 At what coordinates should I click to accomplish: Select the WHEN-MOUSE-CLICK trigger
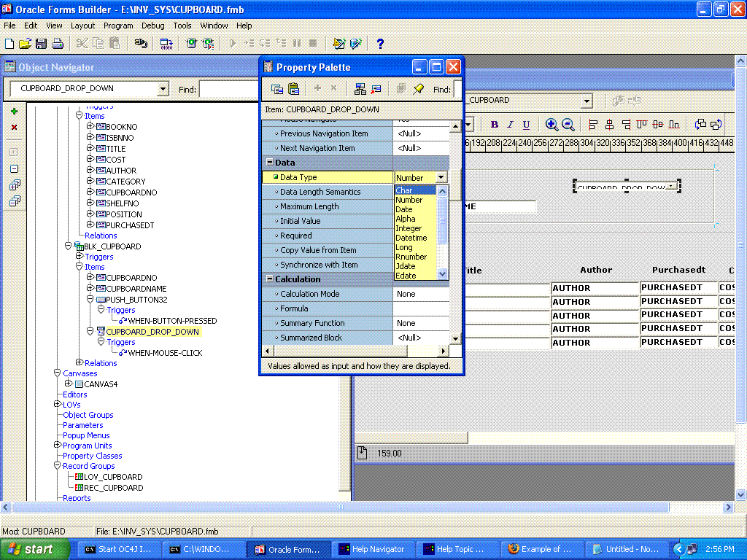point(166,353)
